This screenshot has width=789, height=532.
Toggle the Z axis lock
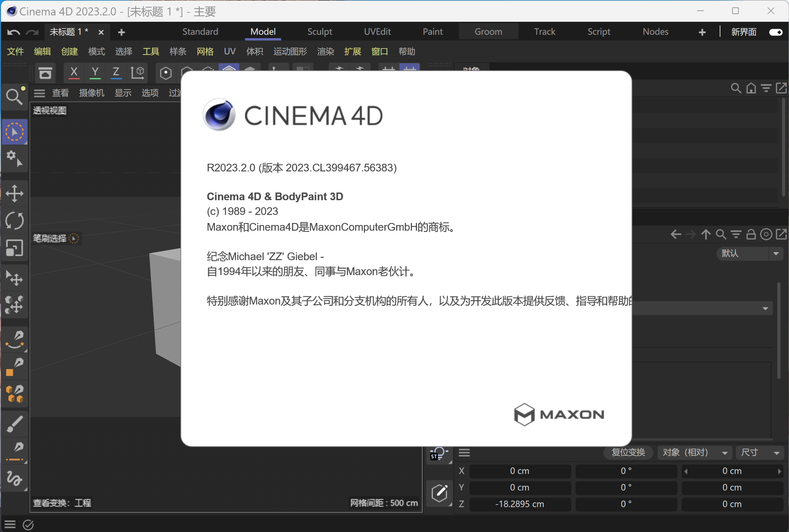coord(116,73)
